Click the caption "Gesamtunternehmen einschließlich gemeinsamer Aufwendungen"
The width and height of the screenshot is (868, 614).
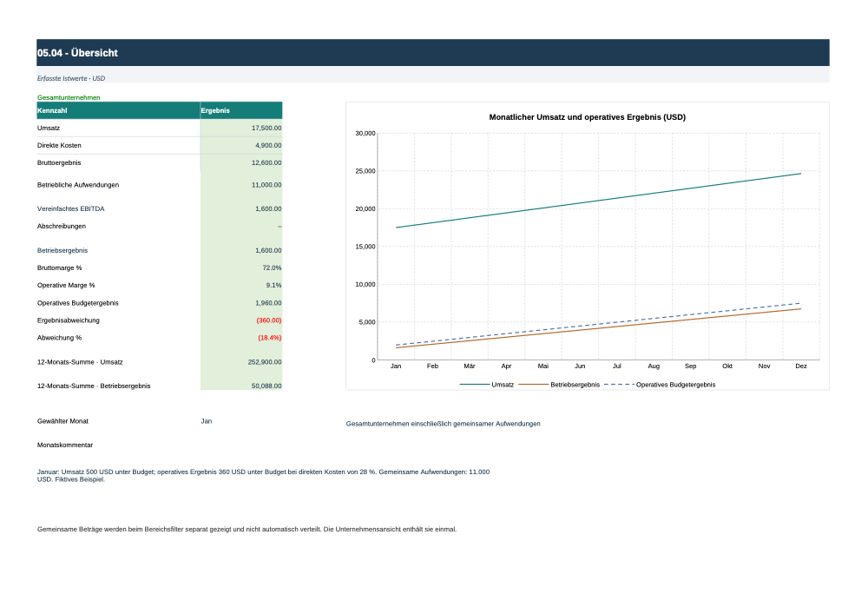point(443,424)
